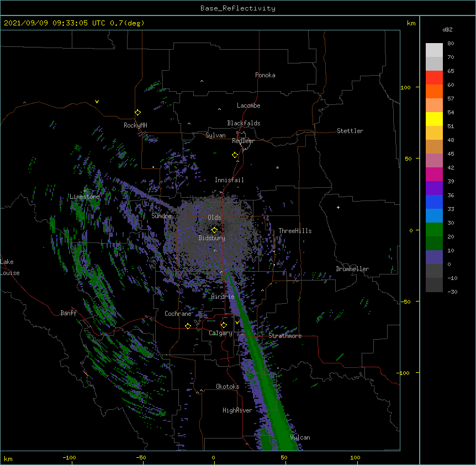Click the HighRiver city label

pos(237,410)
